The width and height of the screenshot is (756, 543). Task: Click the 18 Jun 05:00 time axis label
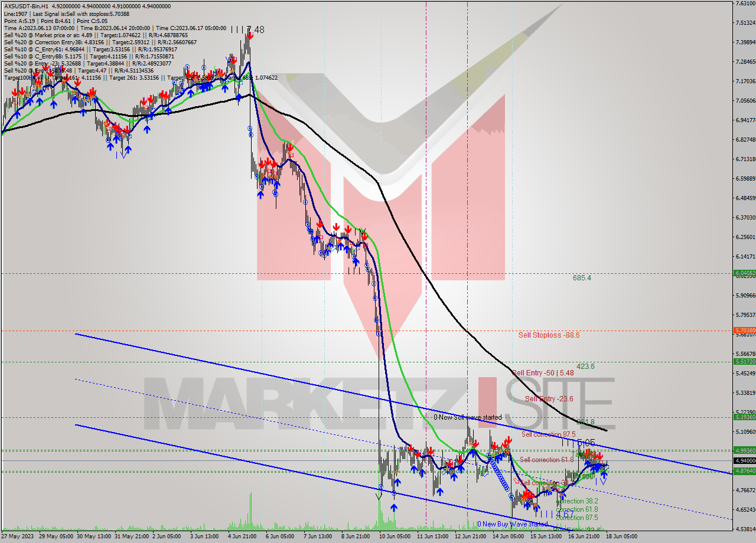622,537
